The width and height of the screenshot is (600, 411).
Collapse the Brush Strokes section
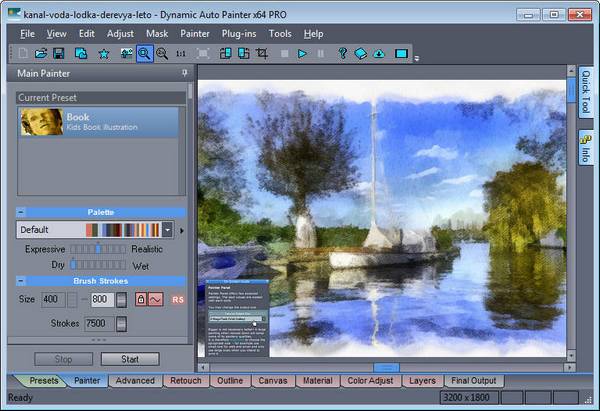(22, 282)
